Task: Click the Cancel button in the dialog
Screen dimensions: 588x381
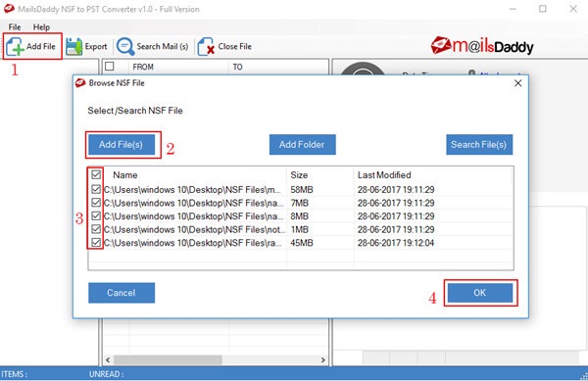Action: pos(122,293)
